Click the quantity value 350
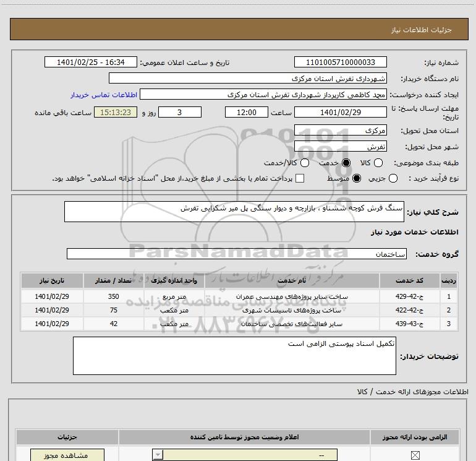This screenshot has width=476, height=461. pyautogui.click(x=113, y=296)
